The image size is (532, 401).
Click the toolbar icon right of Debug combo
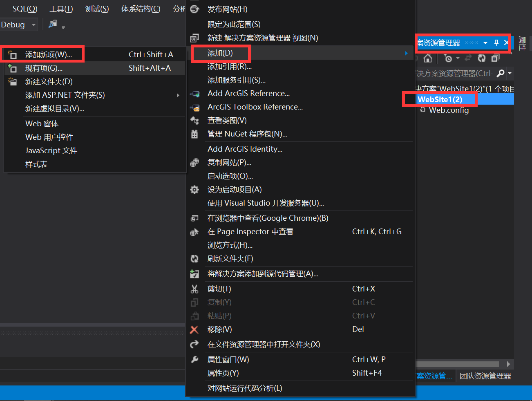pos(53,24)
